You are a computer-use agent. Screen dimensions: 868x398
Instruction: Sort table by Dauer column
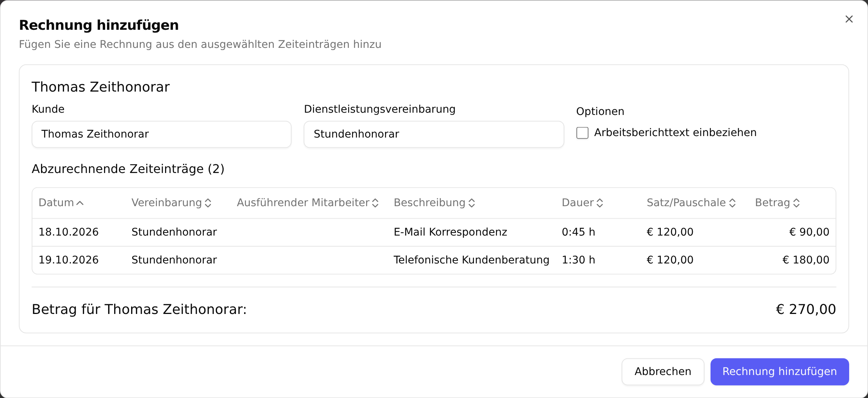tap(582, 203)
